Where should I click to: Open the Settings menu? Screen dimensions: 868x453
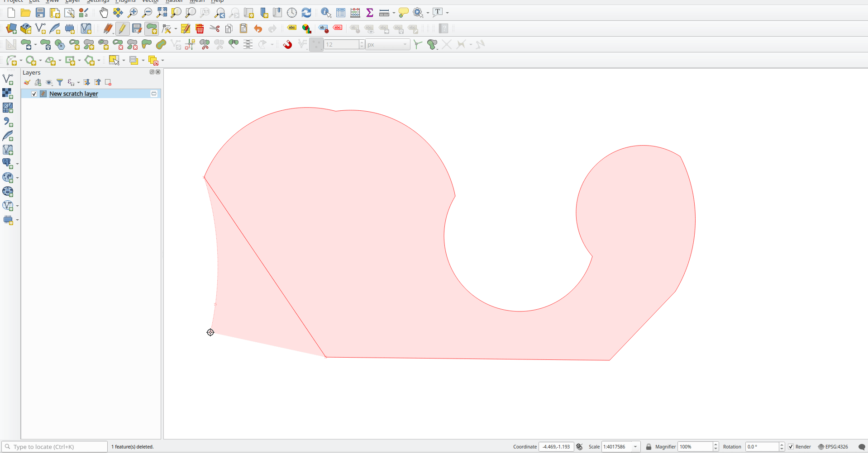[x=98, y=1]
